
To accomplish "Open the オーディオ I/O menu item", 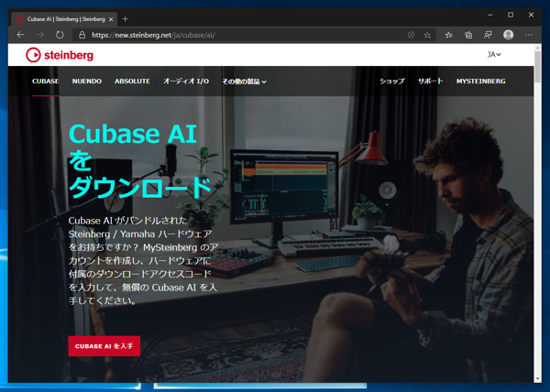I will (x=186, y=82).
